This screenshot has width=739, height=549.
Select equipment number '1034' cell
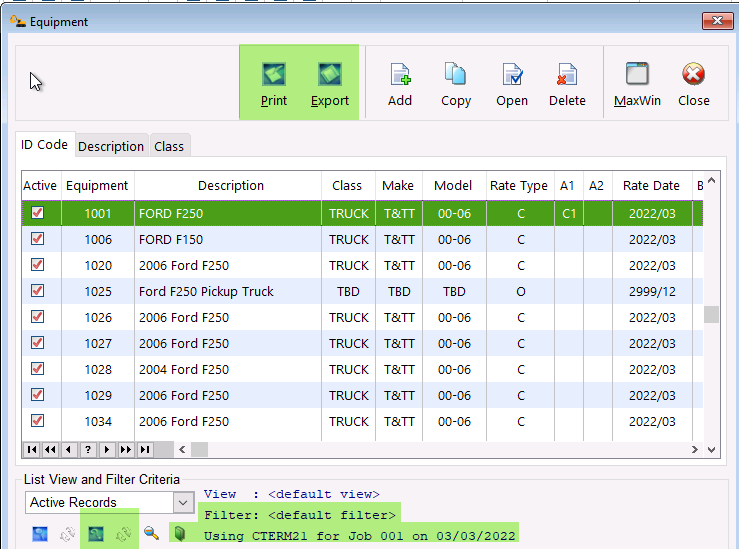tap(98, 421)
